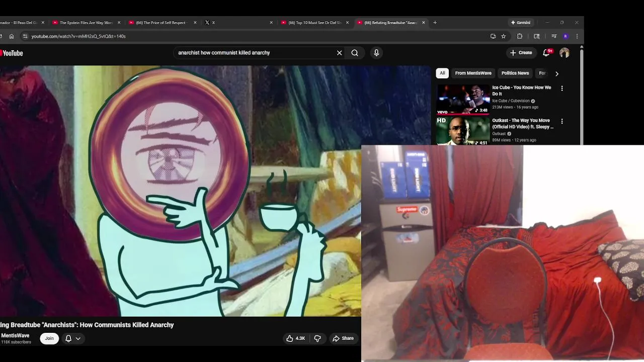This screenshot has height=362, width=644.
Task: Open Outkast - The Way You Move title
Action: 523,124
